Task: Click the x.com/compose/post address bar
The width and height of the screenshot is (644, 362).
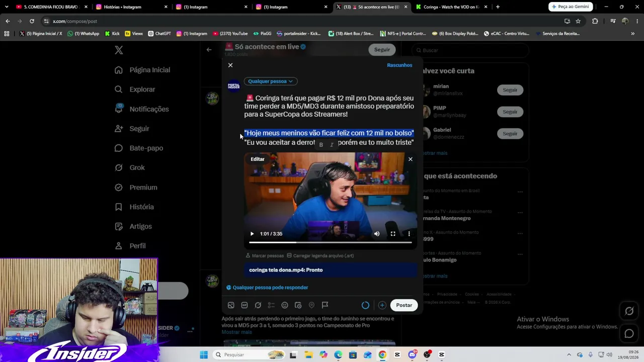Action: 302,21
